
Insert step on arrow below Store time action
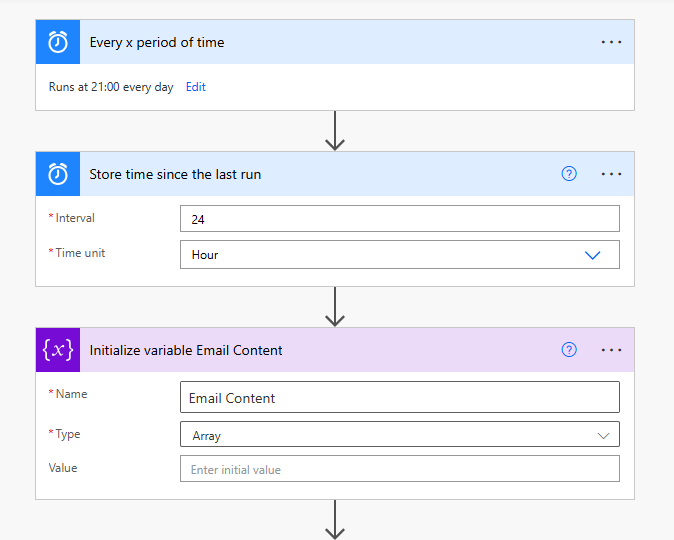pos(335,307)
